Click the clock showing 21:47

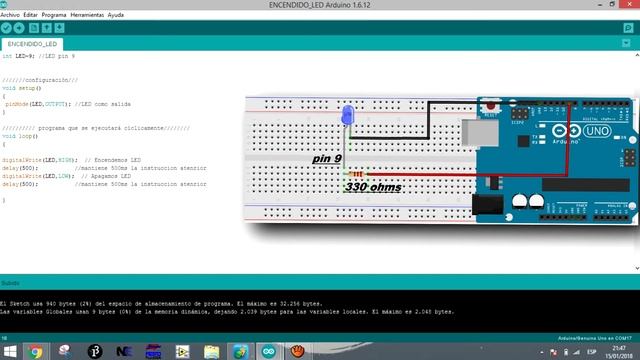(619, 348)
